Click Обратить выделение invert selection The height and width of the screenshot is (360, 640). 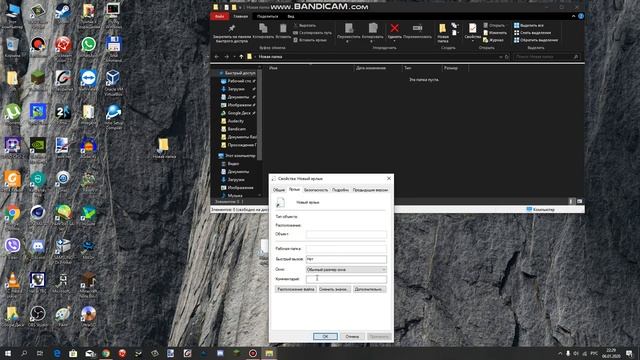point(536,40)
